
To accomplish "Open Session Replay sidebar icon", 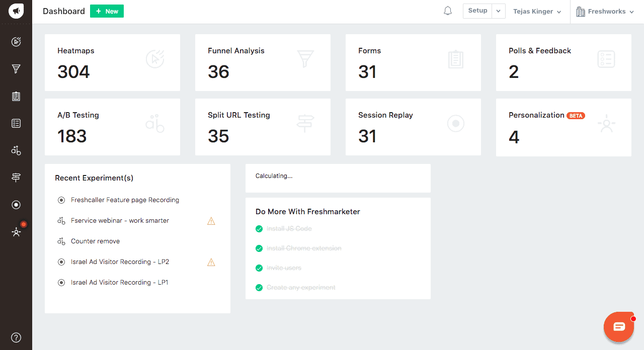I will pos(16,205).
